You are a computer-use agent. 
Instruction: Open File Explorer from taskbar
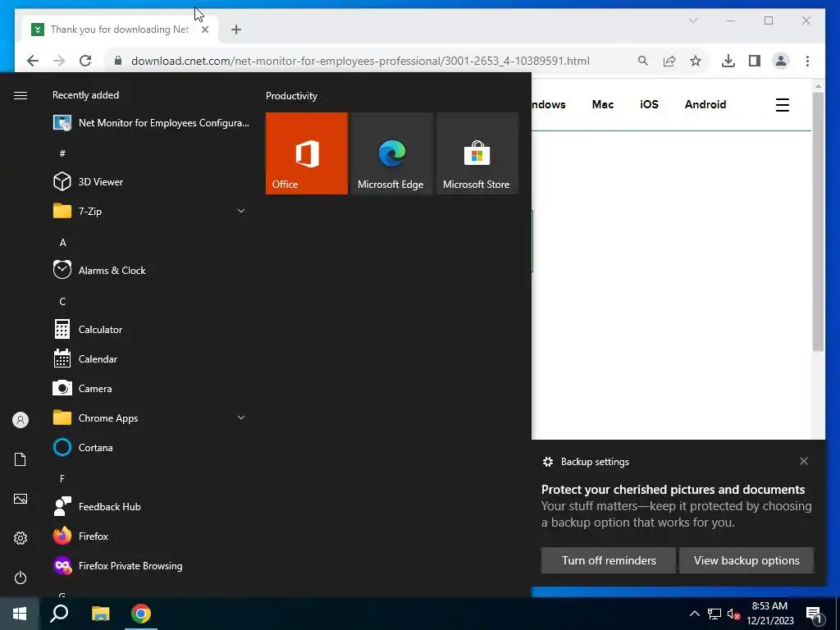(x=100, y=614)
